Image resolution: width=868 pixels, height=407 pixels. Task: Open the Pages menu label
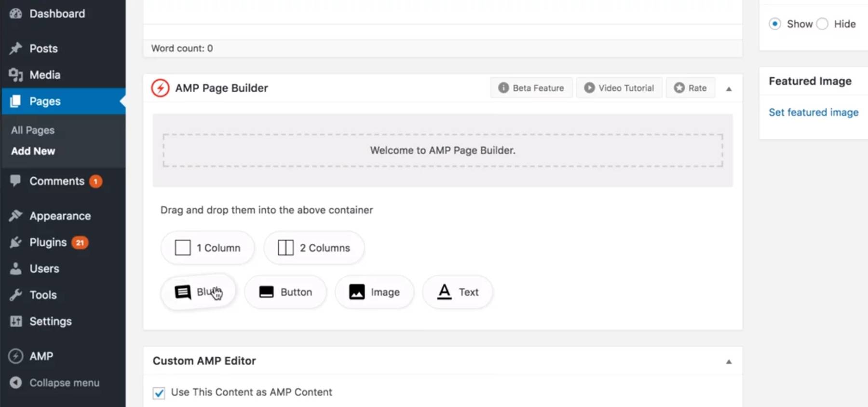point(45,101)
